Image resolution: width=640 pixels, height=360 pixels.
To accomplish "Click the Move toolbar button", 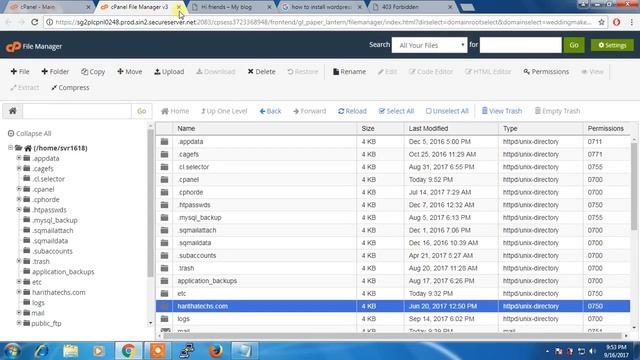I will click(x=130, y=71).
